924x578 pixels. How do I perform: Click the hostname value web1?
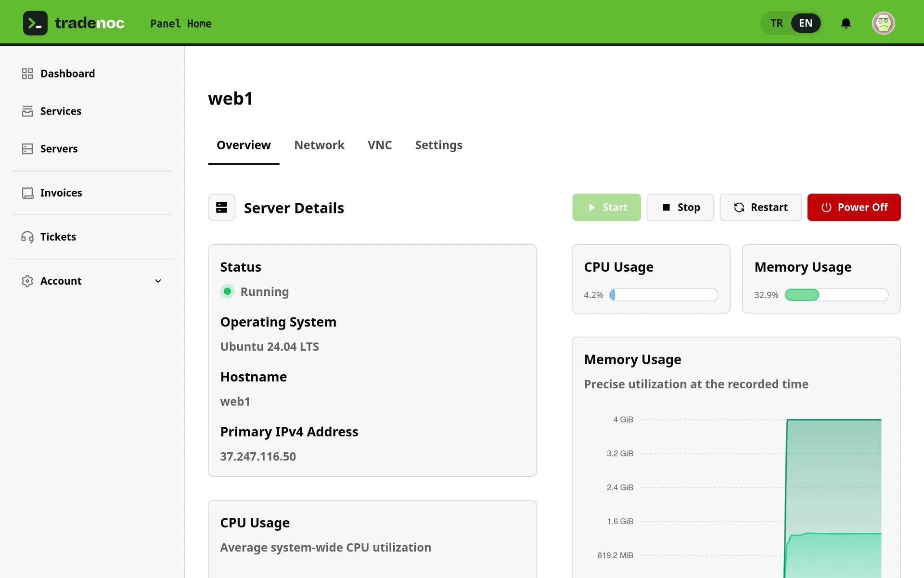[x=235, y=401]
